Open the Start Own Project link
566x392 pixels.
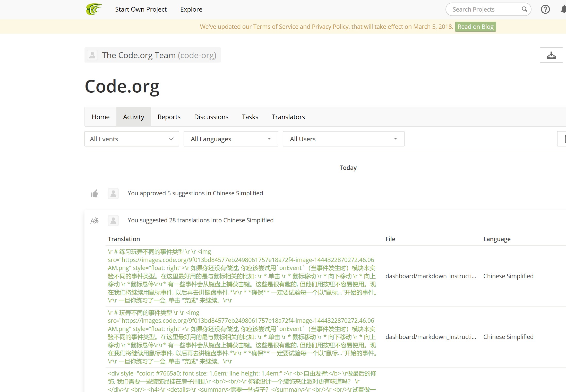click(x=141, y=9)
